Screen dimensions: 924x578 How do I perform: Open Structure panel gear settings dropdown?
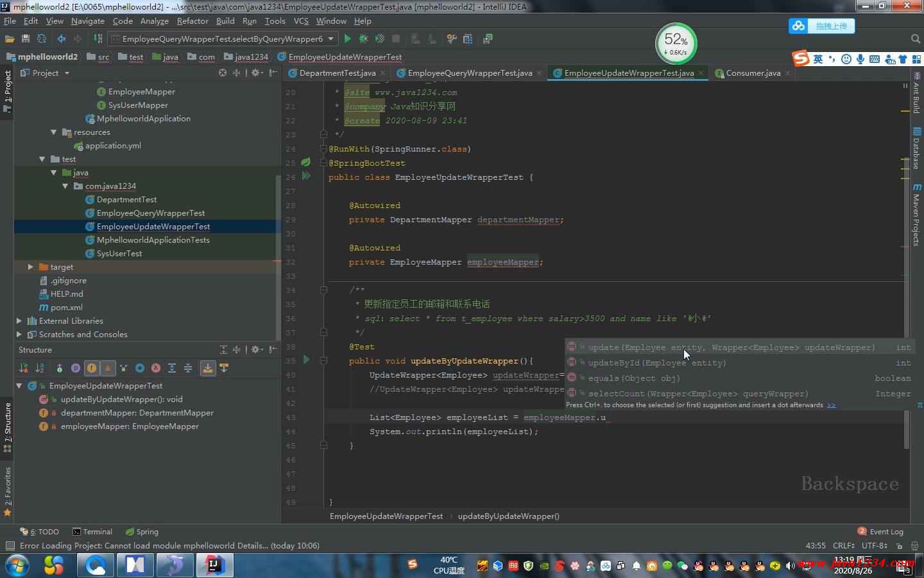[257, 349]
